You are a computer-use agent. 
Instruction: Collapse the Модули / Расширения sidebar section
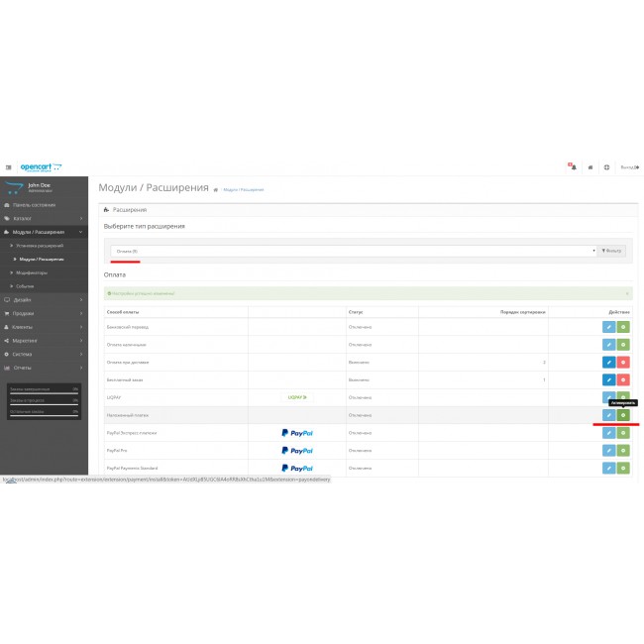(x=45, y=232)
